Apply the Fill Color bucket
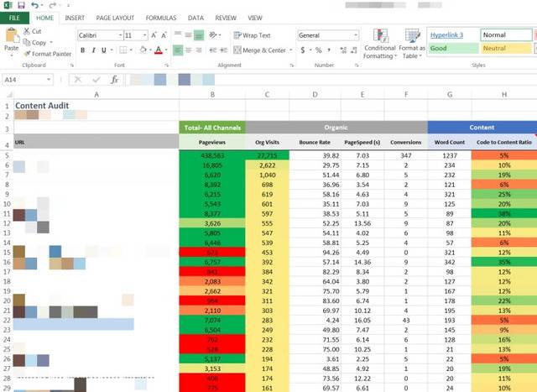Image resolution: width=537 pixels, height=392 pixels. [x=143, y=50]
